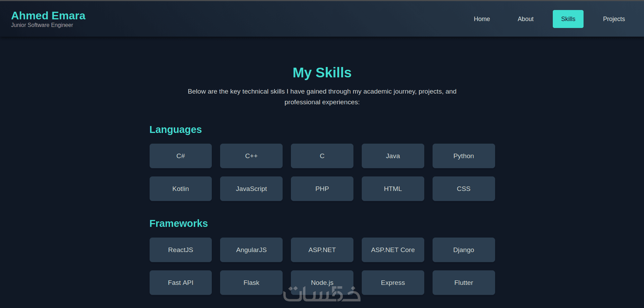The width and height of the screenshot is (644, 308).
Task: Select the Fast API framework card
Action: click(181, 283)
